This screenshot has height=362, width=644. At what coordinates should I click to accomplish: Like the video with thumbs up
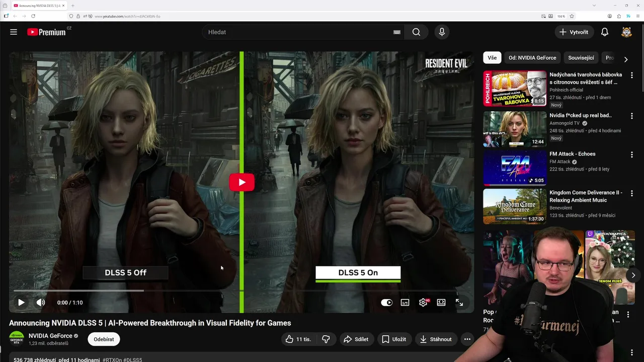[x=298, y=339]
